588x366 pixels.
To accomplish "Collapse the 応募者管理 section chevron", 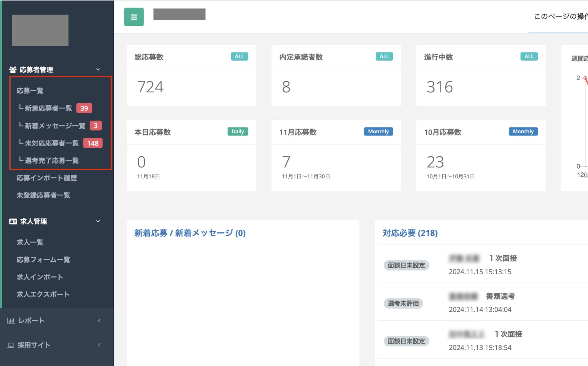I will pyautogui.click(x=98, y=70).
